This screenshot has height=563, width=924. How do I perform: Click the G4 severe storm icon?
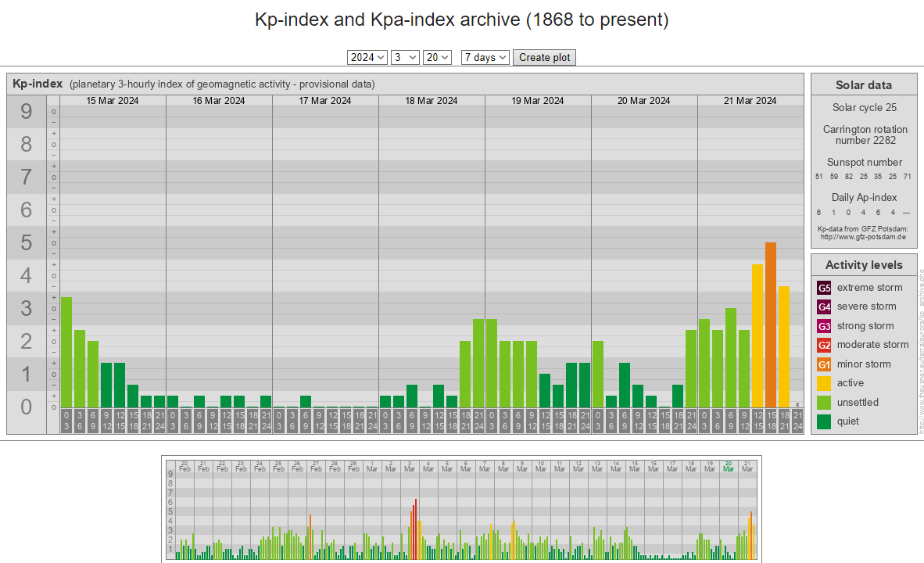pyautogui.click(x=824, y=307)
